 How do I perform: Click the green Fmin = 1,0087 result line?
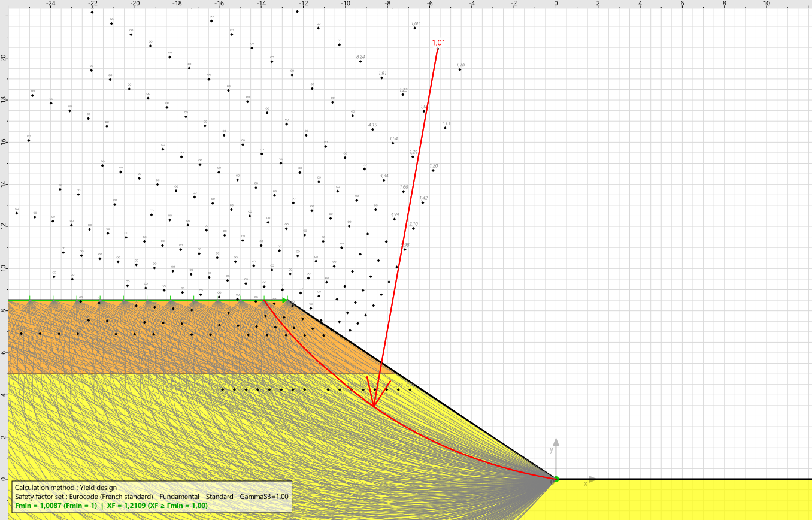[111, 506]
